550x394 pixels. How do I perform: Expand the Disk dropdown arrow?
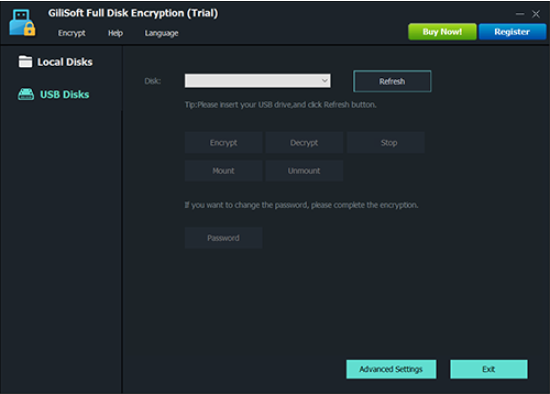click(x=325, y=81)
